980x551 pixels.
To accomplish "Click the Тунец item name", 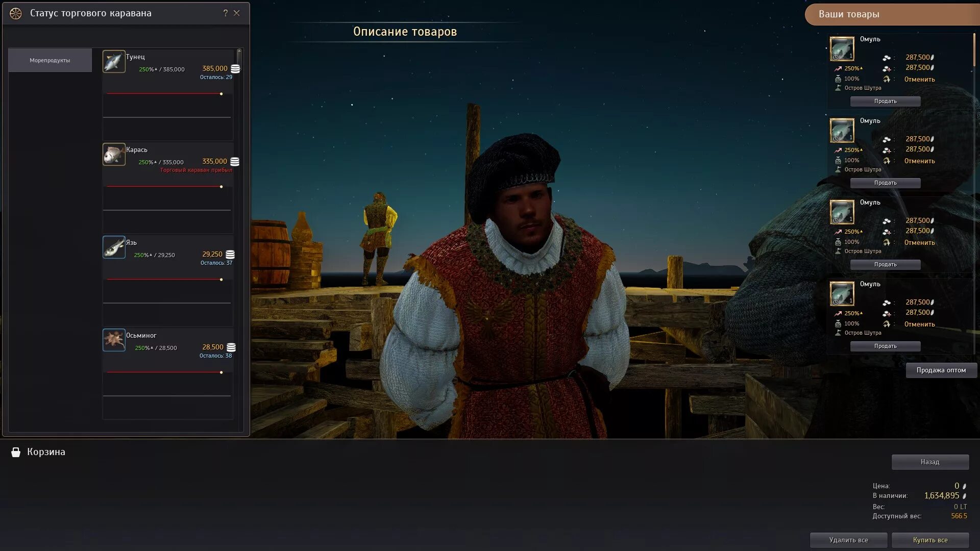I will (135, 57).
